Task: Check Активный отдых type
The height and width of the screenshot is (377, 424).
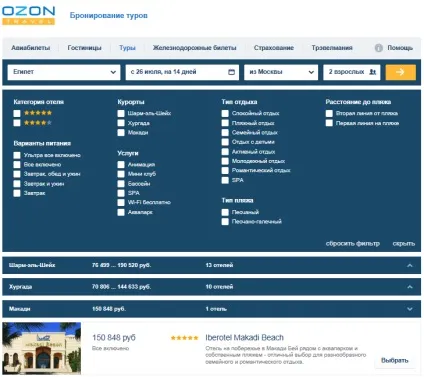Action: point(225,152)
